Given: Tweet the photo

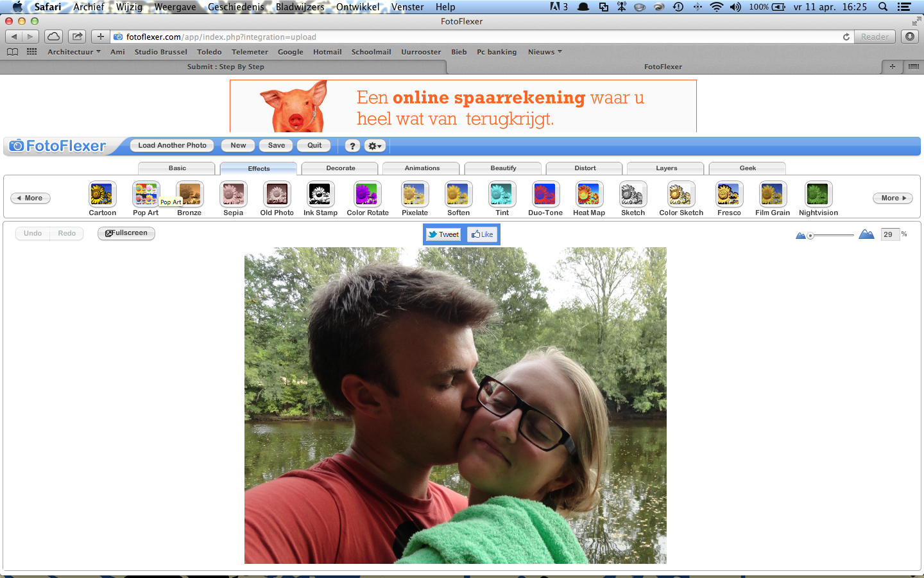Looking at the screenshot, I should click(x=443, y=234).
